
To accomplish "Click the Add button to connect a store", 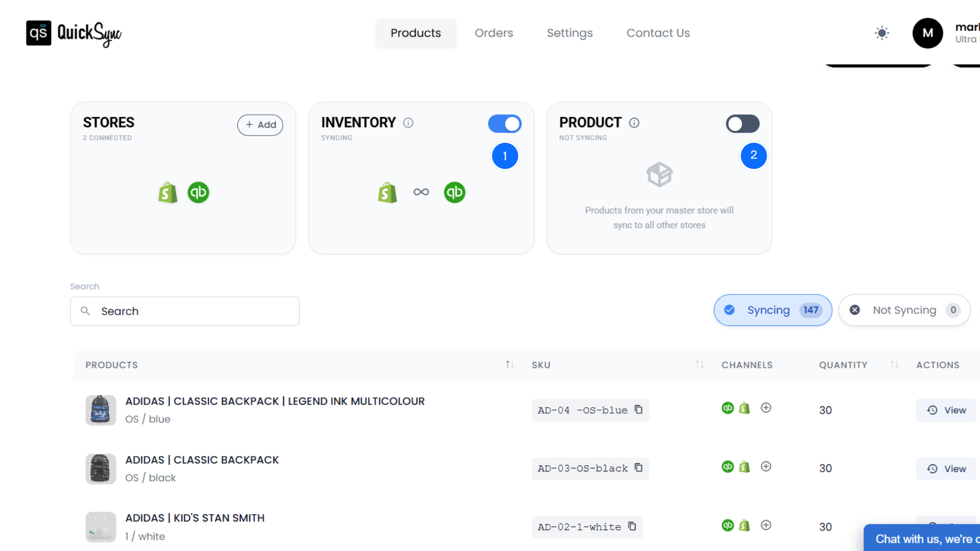I will tap(260, 124).
